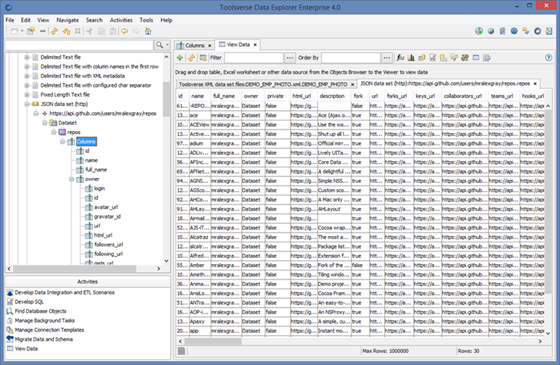Open the Migrate Data and Schema activity
This screenshot has width=560, height=365.
coord(44,339)
